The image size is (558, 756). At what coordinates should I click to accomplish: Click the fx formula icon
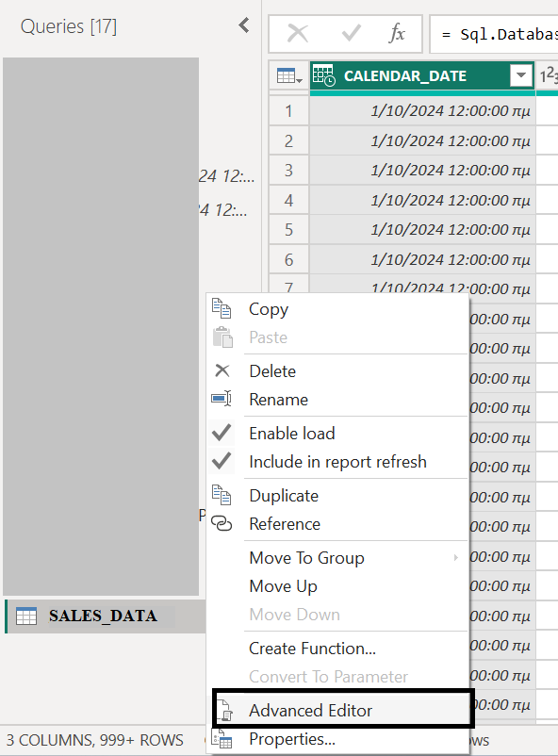click(x=397, y=33)
